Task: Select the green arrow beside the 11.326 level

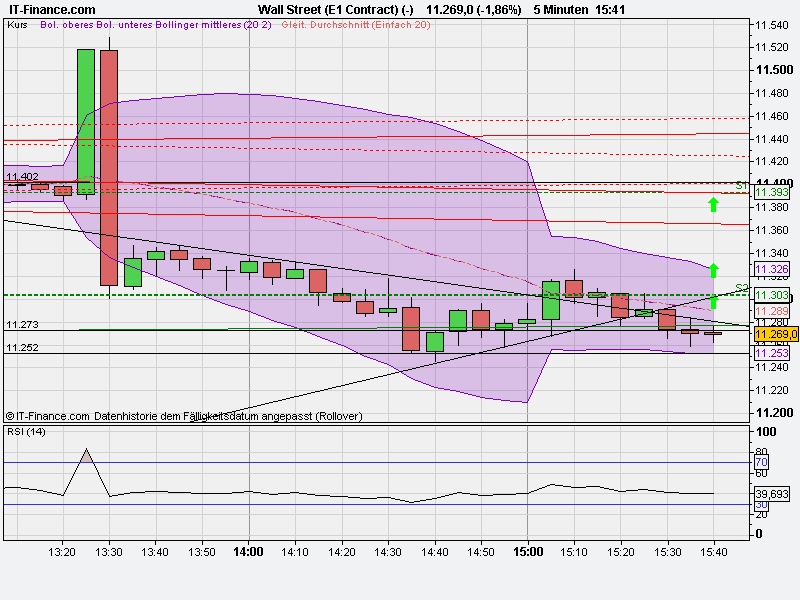Action: [714, 269]
